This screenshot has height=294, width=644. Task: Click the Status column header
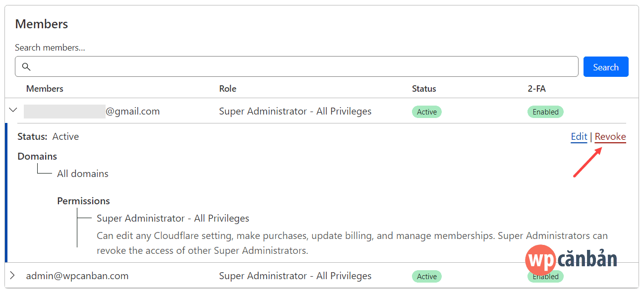tap(424, 89)
